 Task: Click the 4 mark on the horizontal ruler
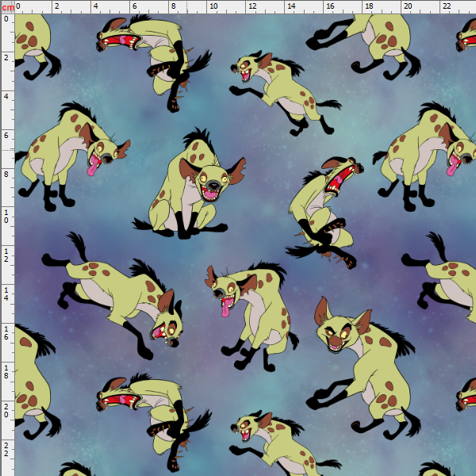[96, 6]
